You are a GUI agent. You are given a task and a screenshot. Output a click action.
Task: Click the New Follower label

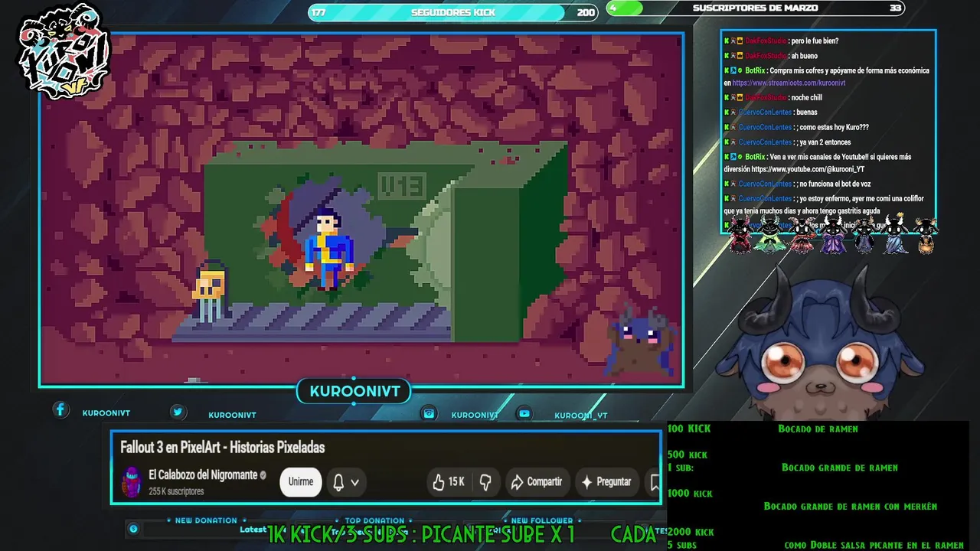coord(542,520)
